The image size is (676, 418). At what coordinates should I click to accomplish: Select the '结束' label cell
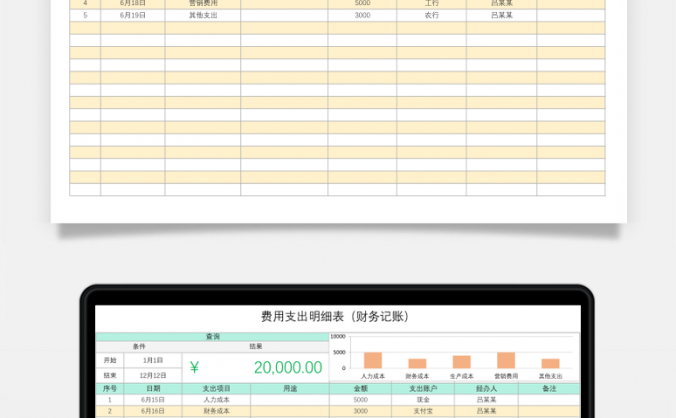110,375
